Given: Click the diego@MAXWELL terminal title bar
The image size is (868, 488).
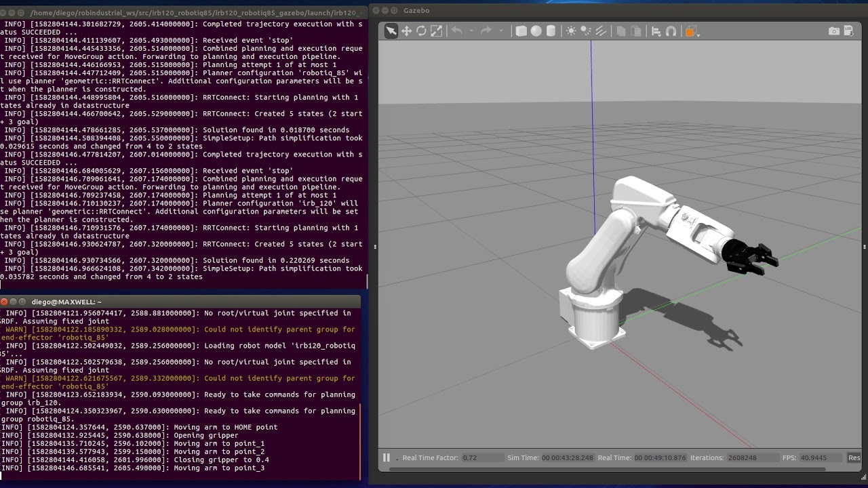Looking at the screenshot, I should point(180,302).
